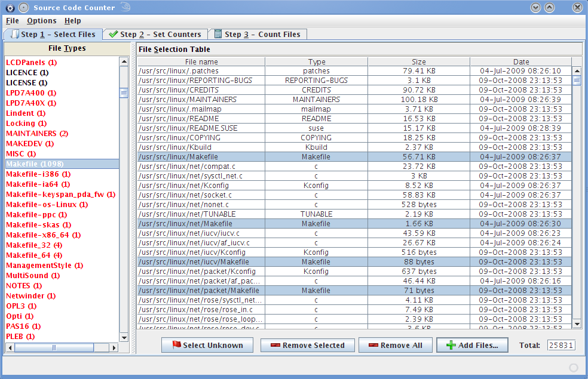Screen dimensions: 588x379
Task: Open the File menu
Action: (12, 21)
